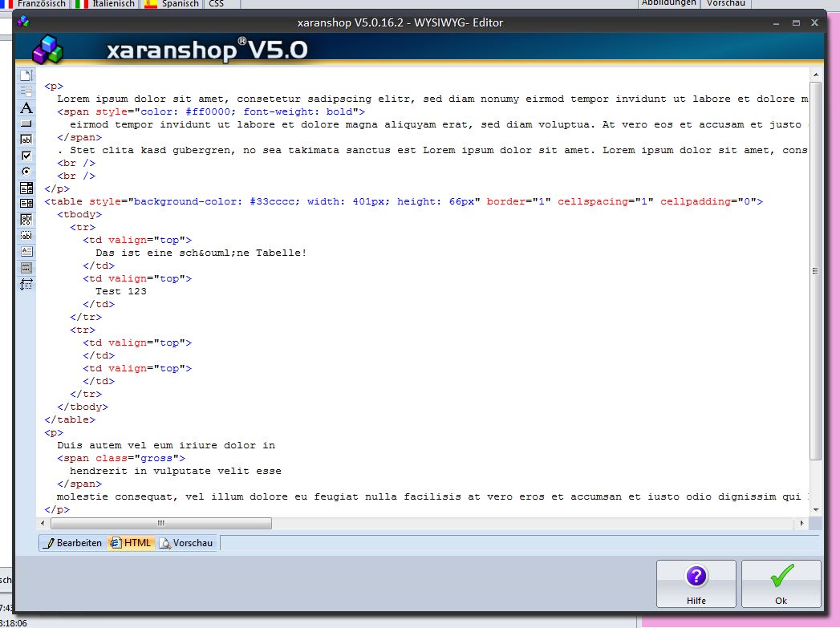Click the closing </table> tag line
The width and height of the screenshot is (840, 628).
70,419
